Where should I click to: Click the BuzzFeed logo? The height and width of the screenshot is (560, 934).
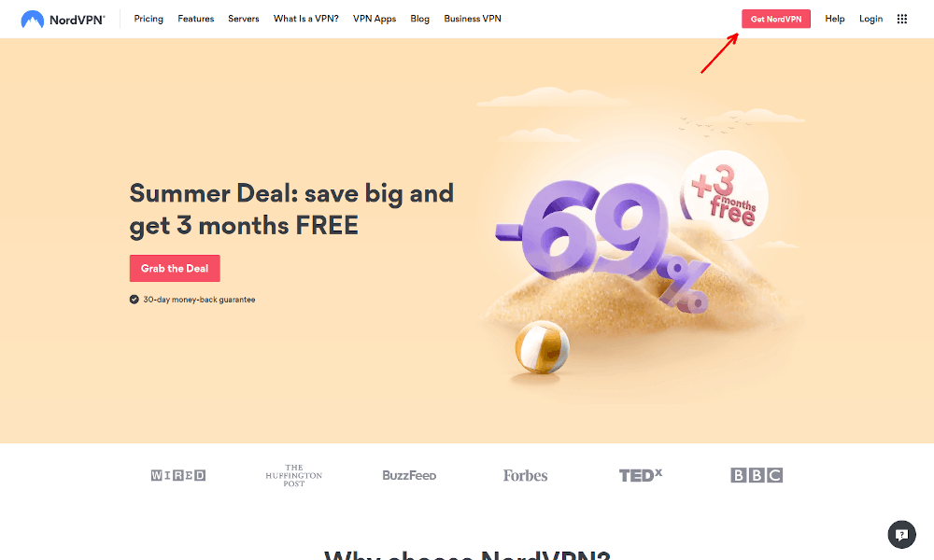click(409, 475)
